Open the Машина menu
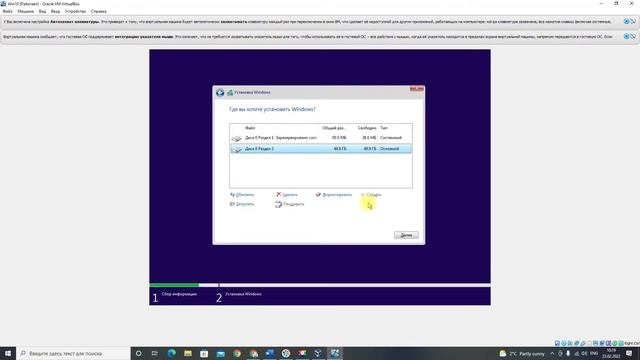Image resolution: width=640 pixels, height=360 pixels. point(26,11)
